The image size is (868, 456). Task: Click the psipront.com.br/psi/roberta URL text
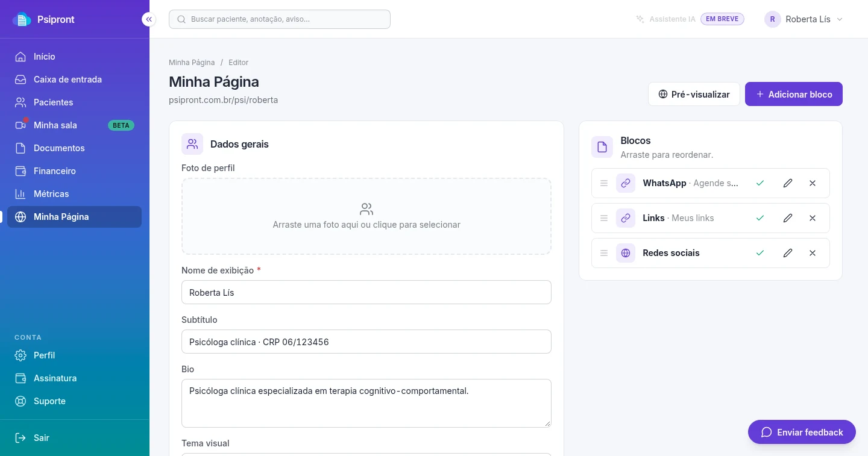pyautogui.click(x=223, y=100)
